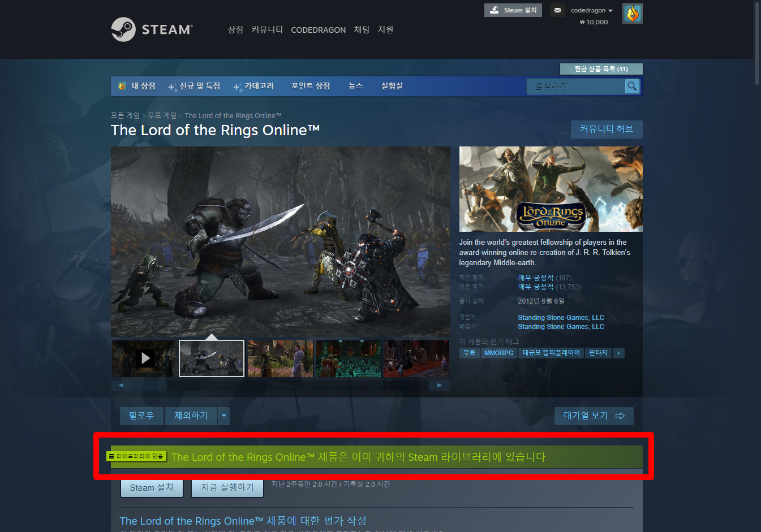Click the 모든 게임 breadcrumb link
The image size is (761, 532).
tap(125, 115)
